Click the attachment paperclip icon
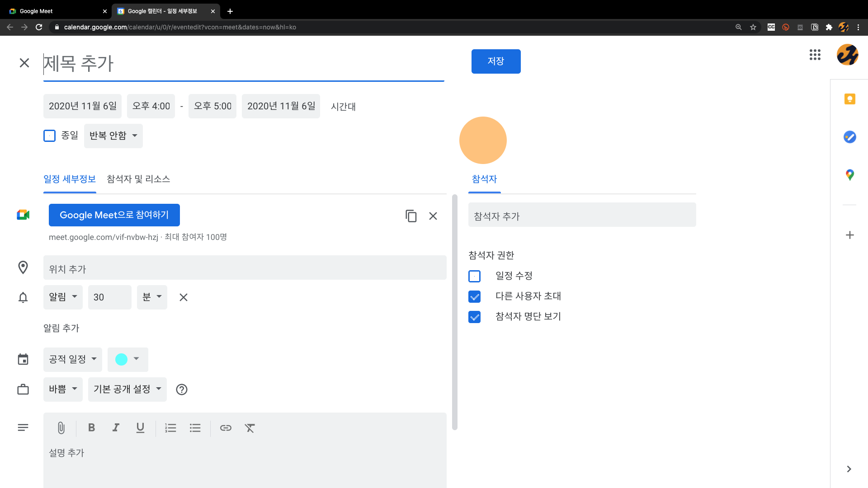This screenshot has width=868, height=488. click(61, 428)
